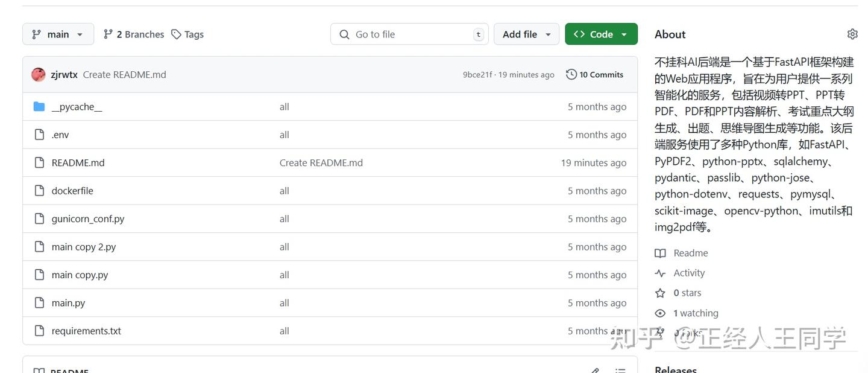Click the file icon next to dockerfile

click(39, 191)
